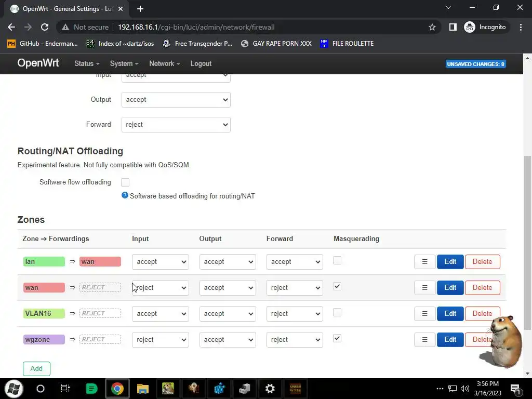Open the general Output policy dropdown
This screenshot has height=399, width=532.
coord(176,100)
